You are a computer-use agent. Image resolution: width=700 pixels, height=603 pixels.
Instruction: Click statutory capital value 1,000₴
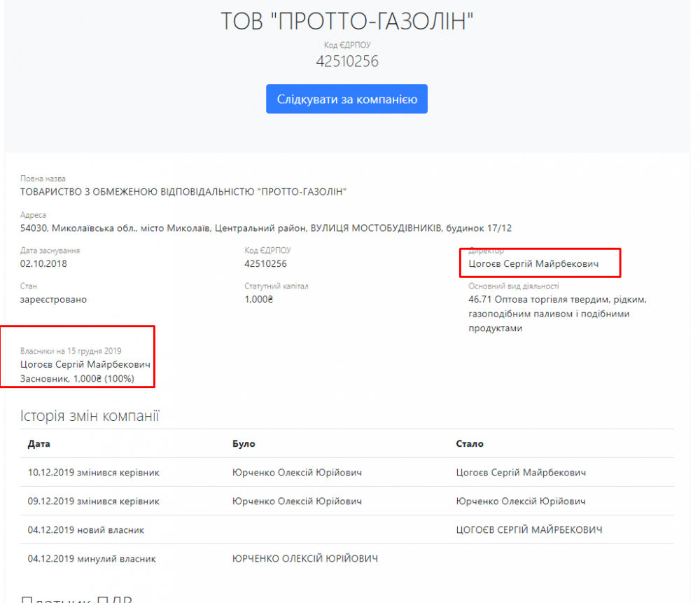[258, 300]
